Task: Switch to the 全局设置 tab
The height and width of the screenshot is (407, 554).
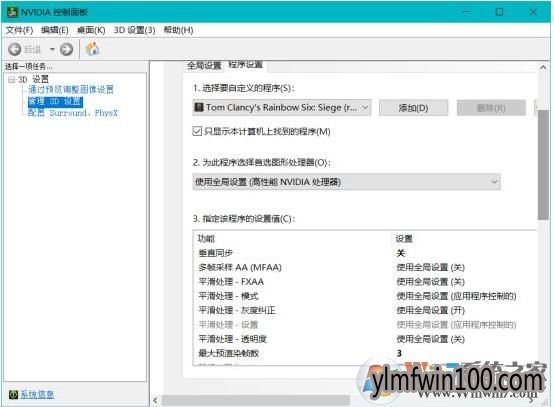Action: (204, 65)
